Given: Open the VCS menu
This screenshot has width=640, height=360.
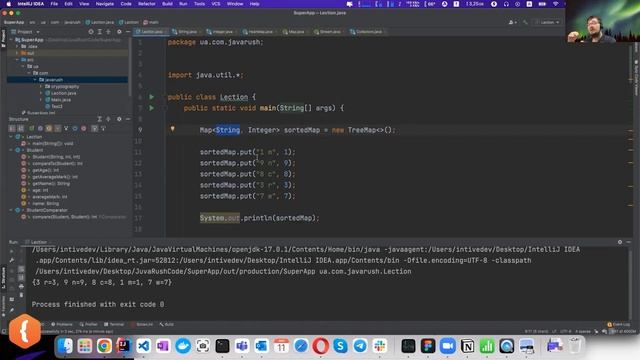Looking at the screenshot, I should tap(216, 4).
